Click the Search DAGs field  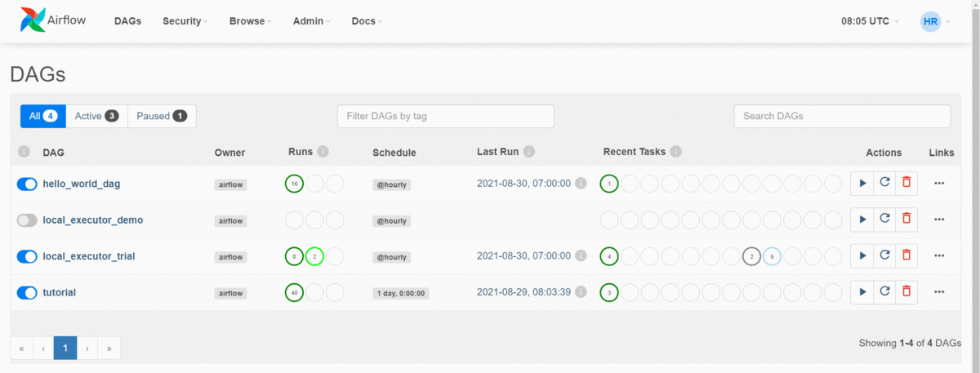pyautogui.click(x=842, y=116)
